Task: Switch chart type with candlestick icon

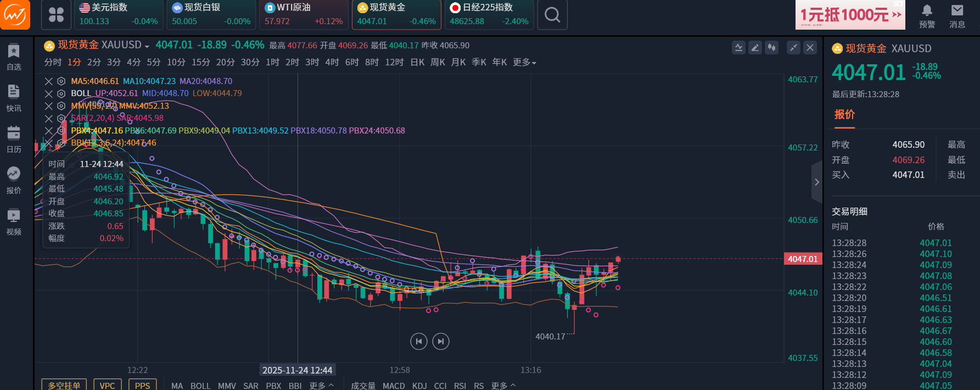Action: [771, 48]
